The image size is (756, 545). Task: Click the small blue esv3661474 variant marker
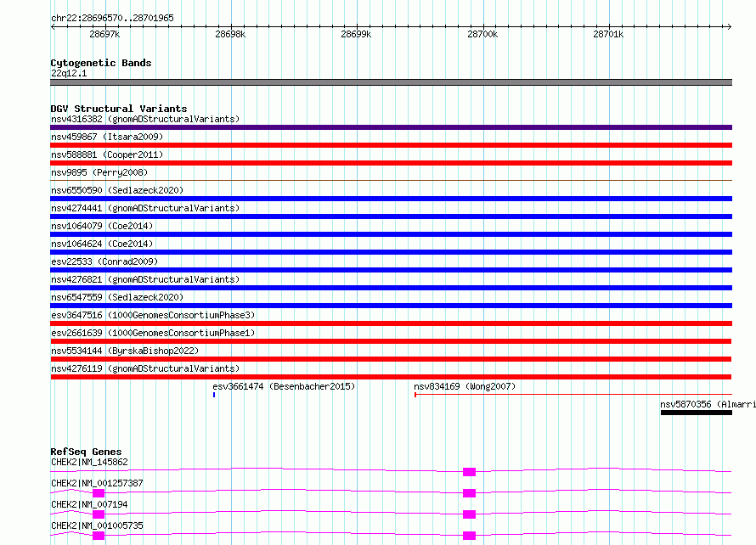point(214,395)
